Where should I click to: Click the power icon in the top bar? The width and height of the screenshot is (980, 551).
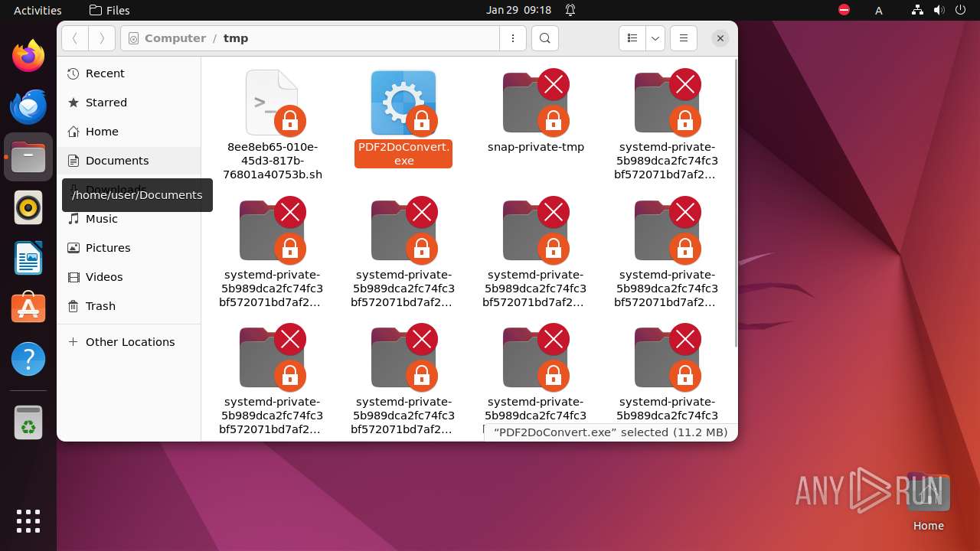(960, 10)
